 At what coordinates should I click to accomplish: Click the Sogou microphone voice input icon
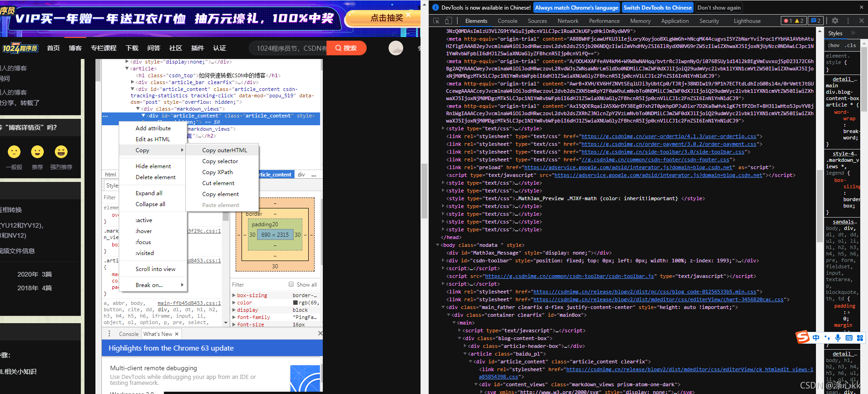[x=838, y=338]
